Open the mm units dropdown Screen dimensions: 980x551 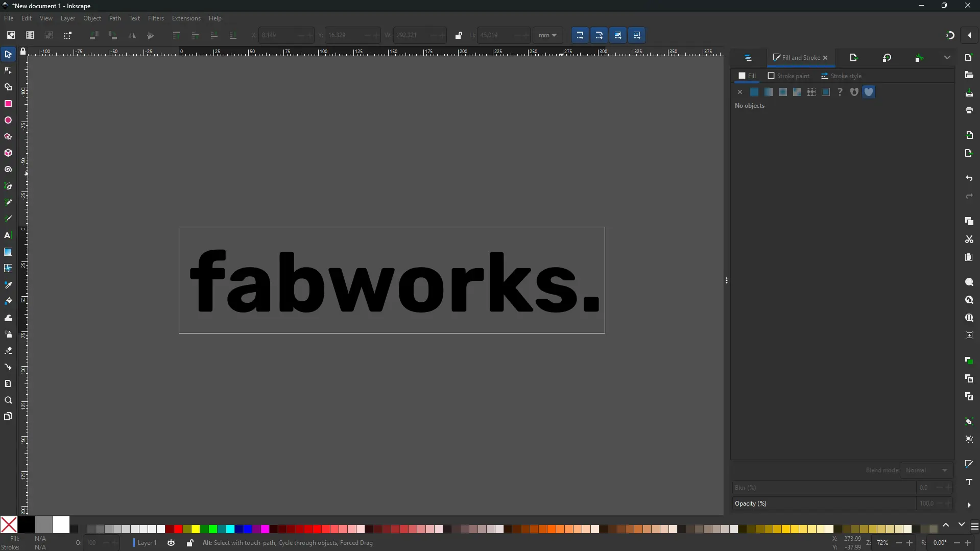pos(547,35)
